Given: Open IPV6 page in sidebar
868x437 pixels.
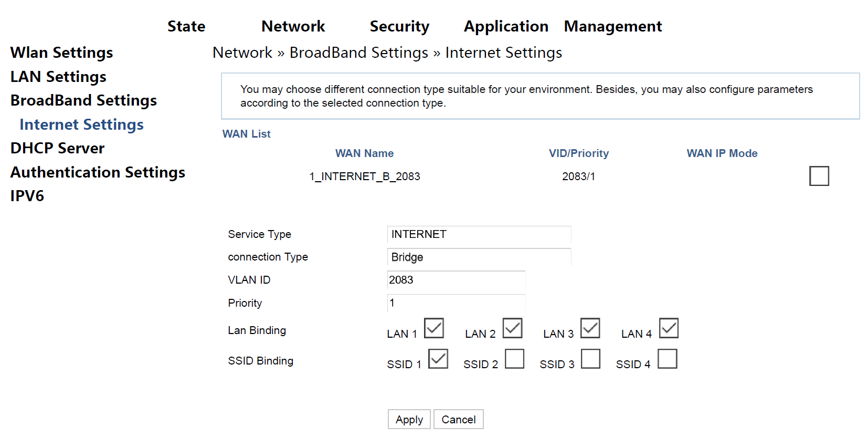Looking at the screenshot, I should (27, 196).
